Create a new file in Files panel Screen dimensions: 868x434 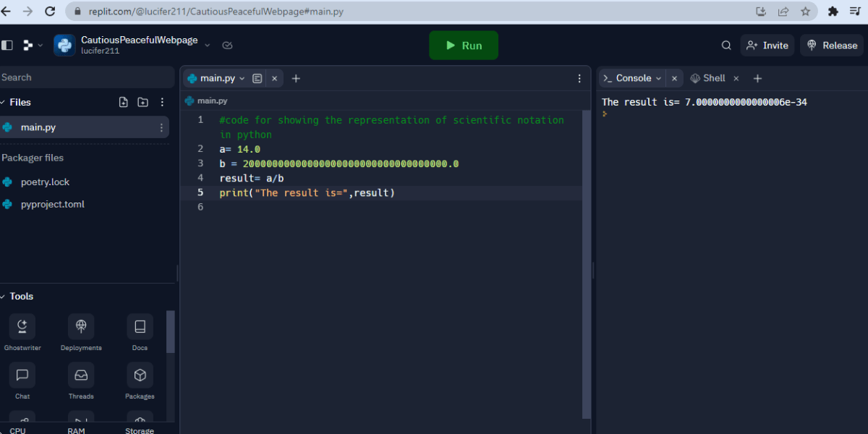coord(123,102)
